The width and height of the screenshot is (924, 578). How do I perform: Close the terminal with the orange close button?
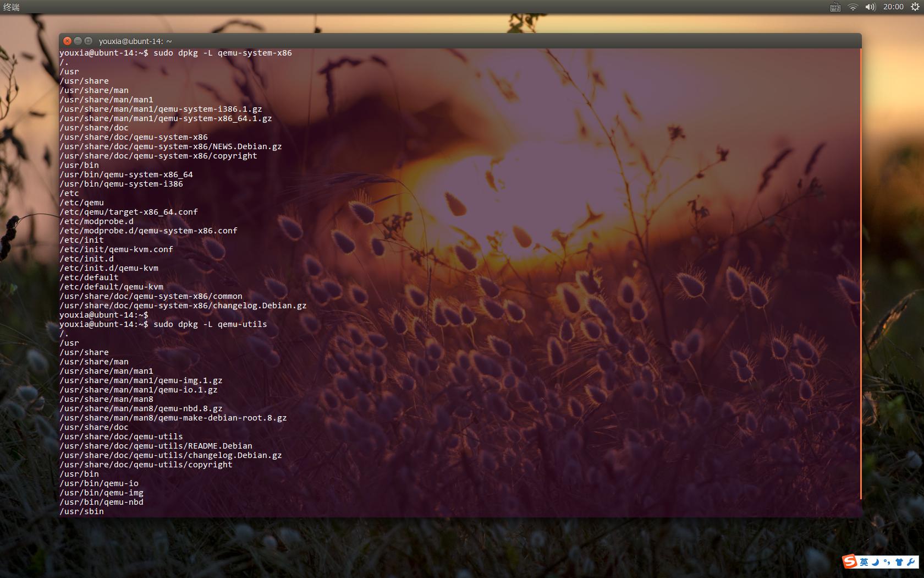[x=67, y=41]
